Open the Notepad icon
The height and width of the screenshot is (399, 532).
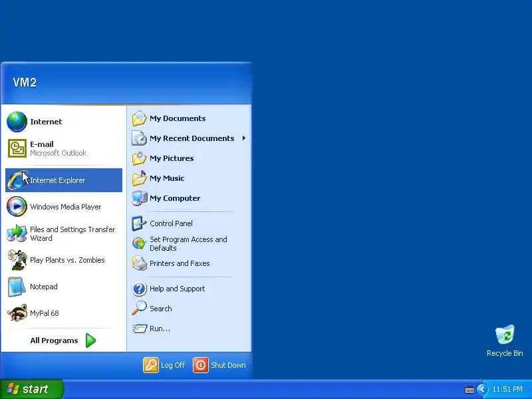click(x=17, y=287)
